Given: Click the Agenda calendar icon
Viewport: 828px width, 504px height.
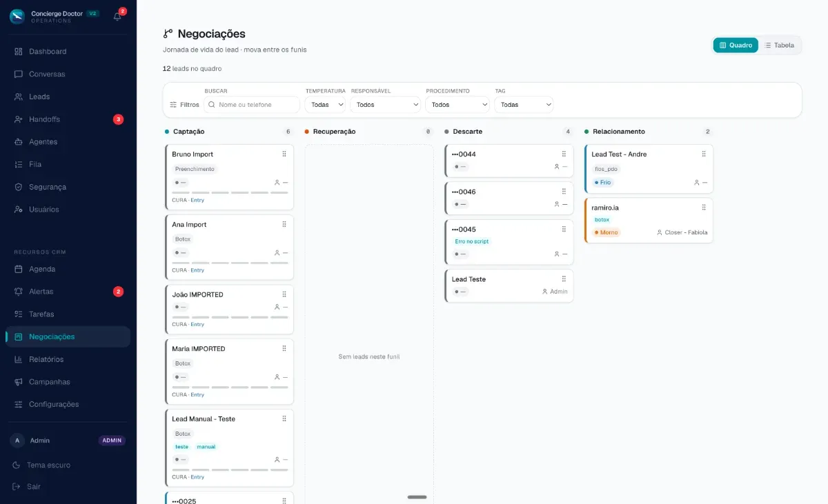Looking at the screenshot, I should point(19,269).
